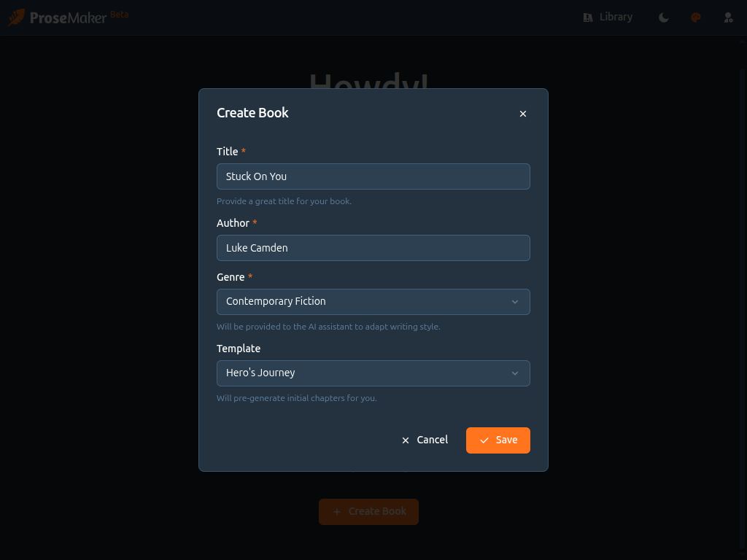Viewport: 747px width, 560px height.
Task: Focus the Author field with Luke Camden
Action: click(373, 248)
